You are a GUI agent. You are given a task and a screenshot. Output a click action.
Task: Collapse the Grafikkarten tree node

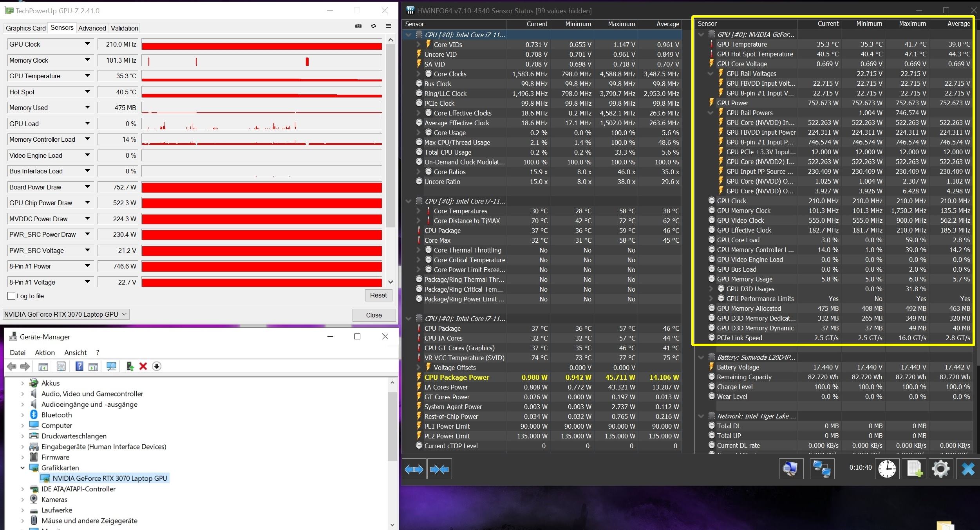pyautogui.click(x=22, y=468)
